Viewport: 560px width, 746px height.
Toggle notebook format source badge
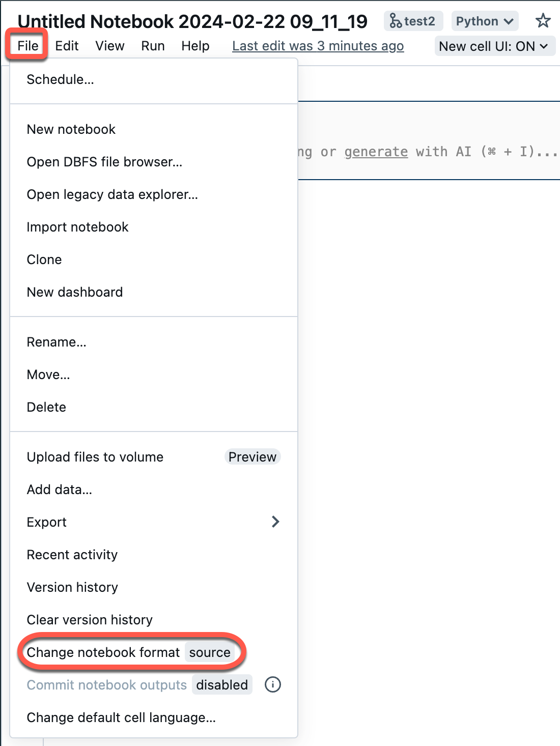coord(210,652)
